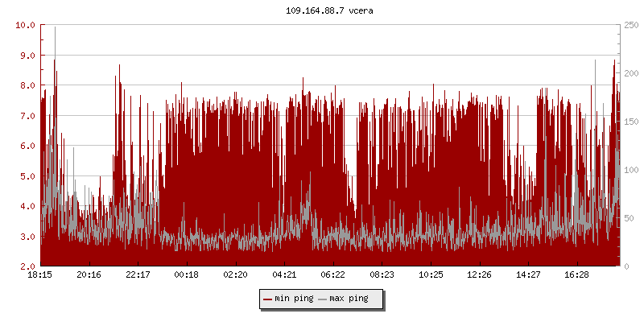Screen dimensions: 644x322
Task: Pick the 08:23 time axis label
Action: coord(382,275)
